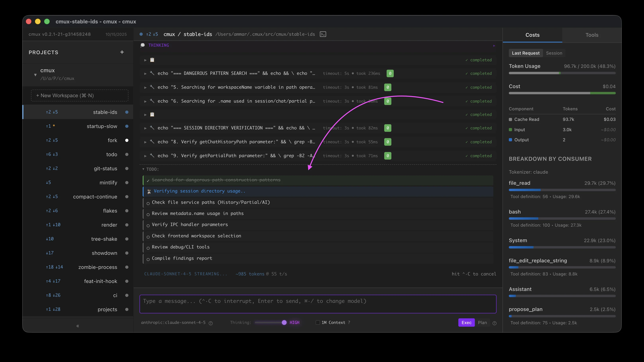Expand the SESSION DIRECTORY VERIFICATION command output
This screenshot has height=362, width=644.
pyautogui.click(x=145, y=128)
